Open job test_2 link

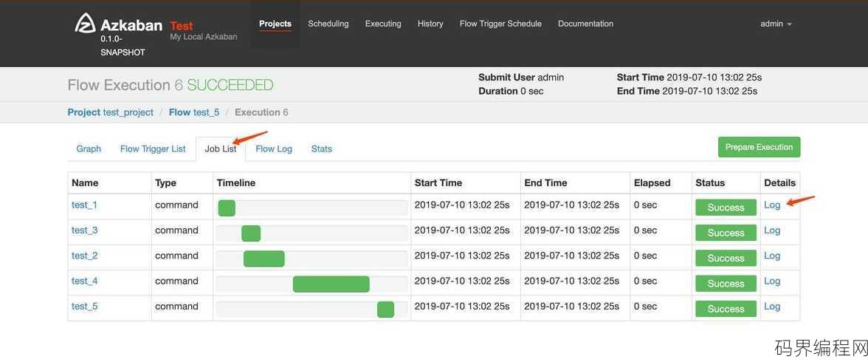click(x=84, y=256)
